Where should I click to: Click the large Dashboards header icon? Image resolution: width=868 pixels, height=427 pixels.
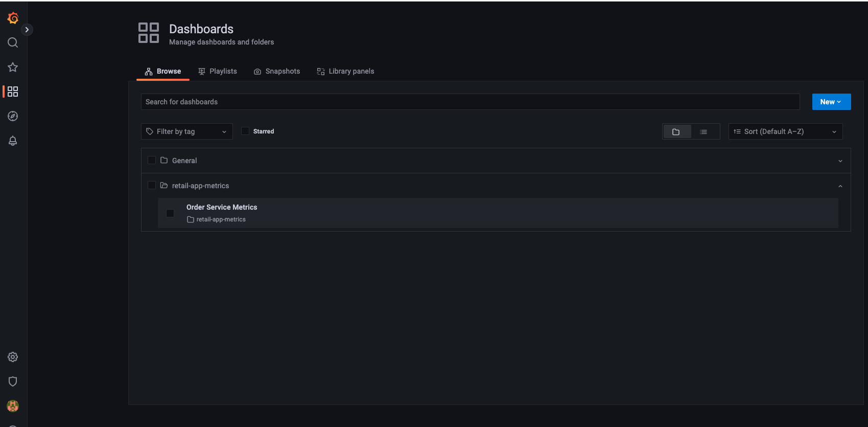pyautogui.click(x=149, y=33)
